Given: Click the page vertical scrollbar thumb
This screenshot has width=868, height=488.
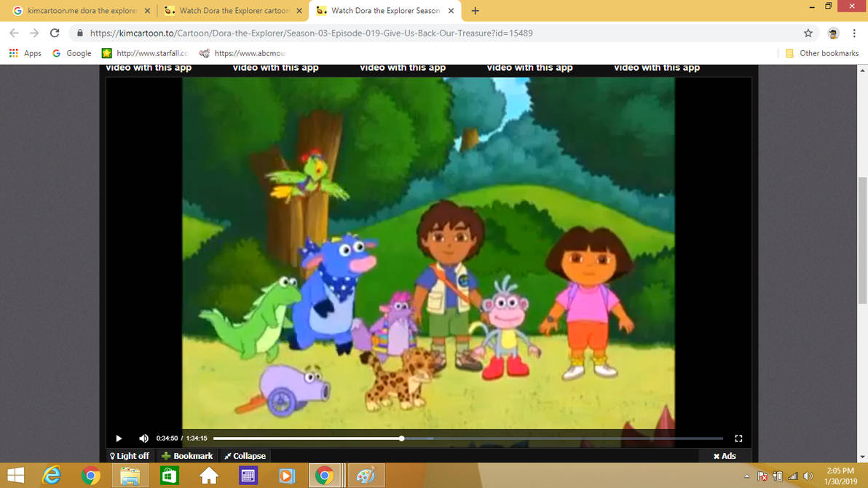Looking at the screenshot, I should pyautogui.click(x=862, y=240).
